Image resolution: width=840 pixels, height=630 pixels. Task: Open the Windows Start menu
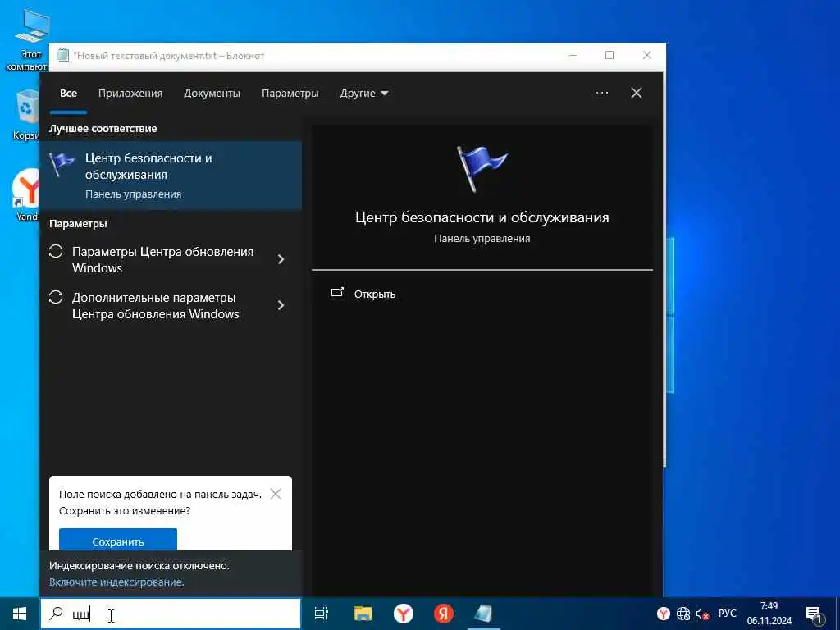[x=20, y=614]
